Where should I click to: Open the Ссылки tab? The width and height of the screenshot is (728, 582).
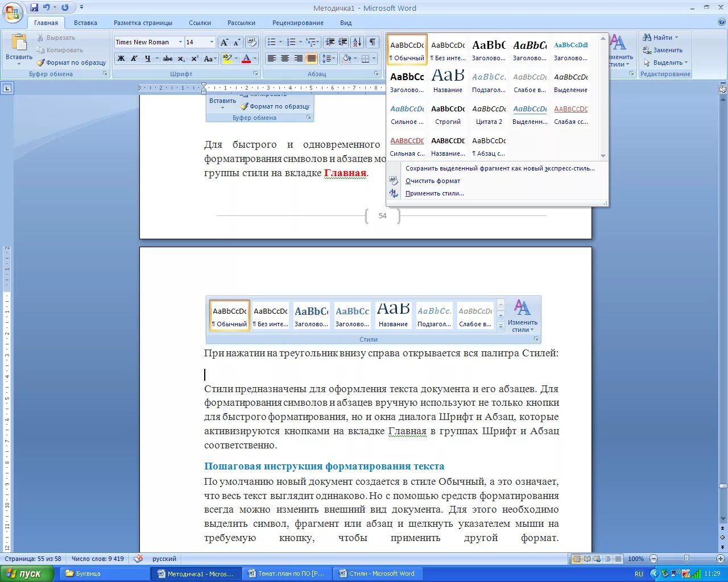pyautogui.click(x=200, y=23)
